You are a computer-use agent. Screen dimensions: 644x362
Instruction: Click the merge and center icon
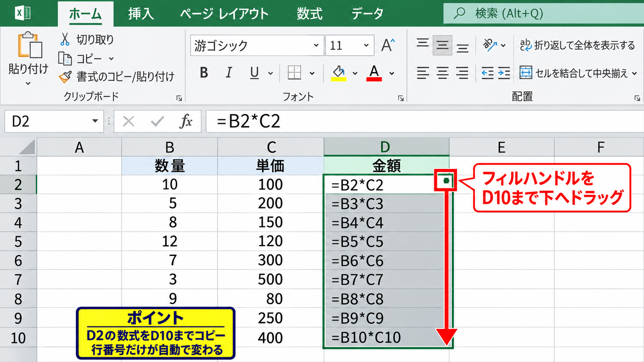pyautogui.click(x=526, y=72)
